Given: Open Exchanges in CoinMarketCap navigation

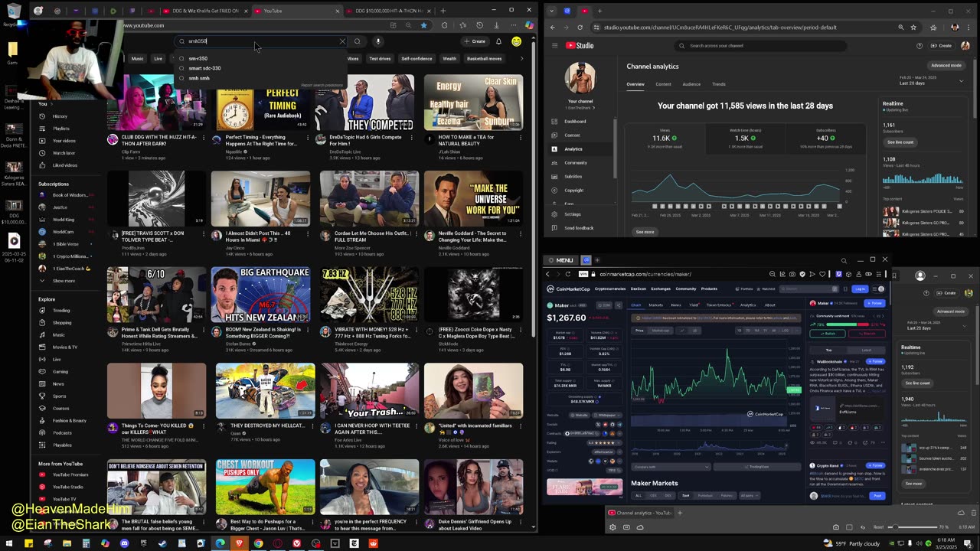Looking at the screenshot, I should point(661,289).
